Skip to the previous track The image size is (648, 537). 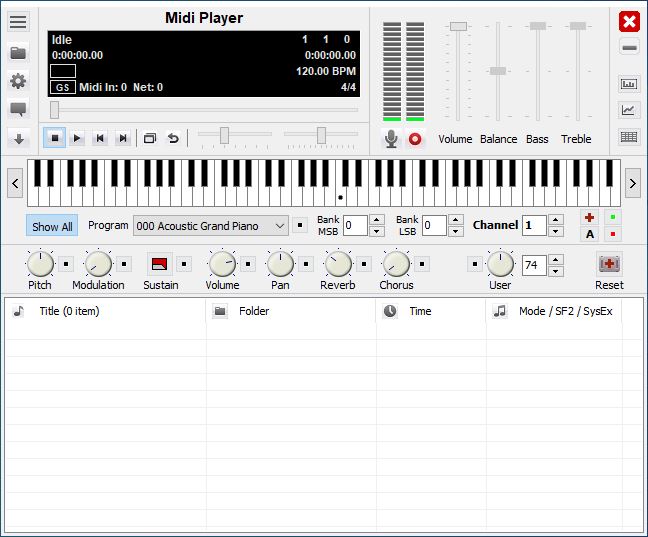pyautogui.click(x=100, y=138)
